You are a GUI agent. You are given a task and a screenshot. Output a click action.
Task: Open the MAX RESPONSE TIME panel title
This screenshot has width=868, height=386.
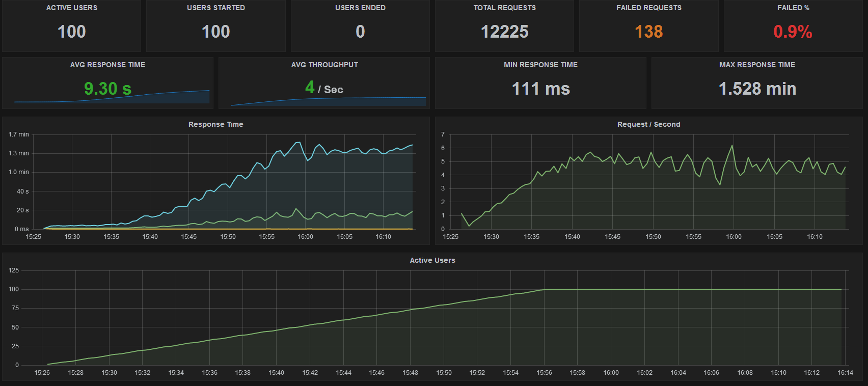point(757,65)
